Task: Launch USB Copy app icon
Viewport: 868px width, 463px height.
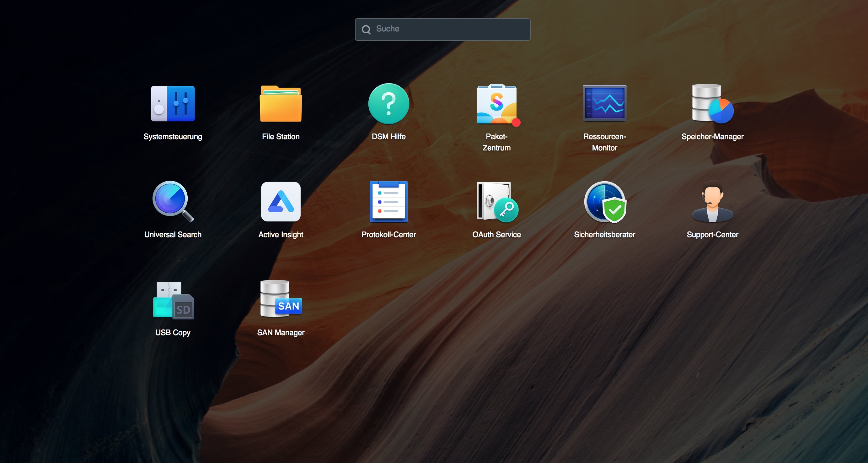Action: [x=173, y=300]
